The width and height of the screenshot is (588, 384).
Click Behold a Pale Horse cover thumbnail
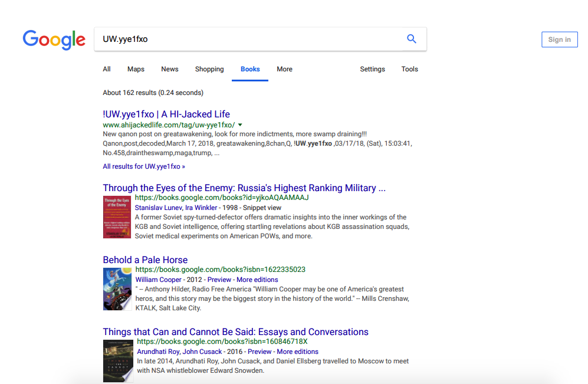[x=117, y=289]
